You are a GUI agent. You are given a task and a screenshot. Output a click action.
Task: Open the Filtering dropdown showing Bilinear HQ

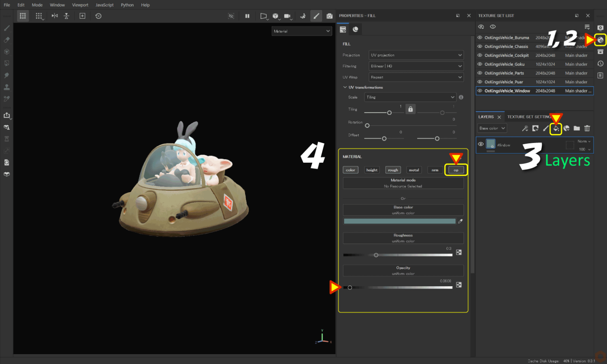[x=416, y=66]
